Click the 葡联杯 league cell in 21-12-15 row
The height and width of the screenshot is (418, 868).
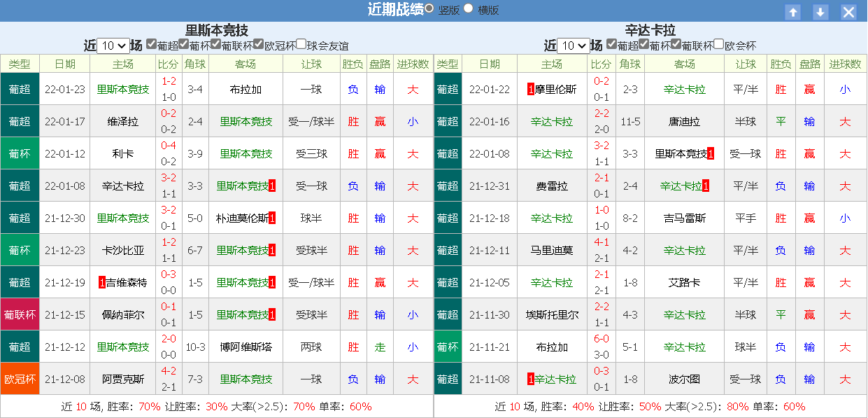click(20, 314)
